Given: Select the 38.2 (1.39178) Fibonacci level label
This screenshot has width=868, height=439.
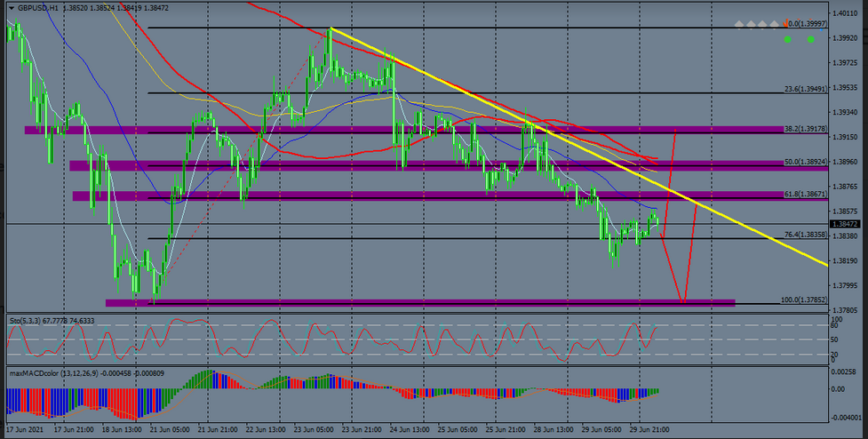Looking at the screenshot, I should [807, 129].
